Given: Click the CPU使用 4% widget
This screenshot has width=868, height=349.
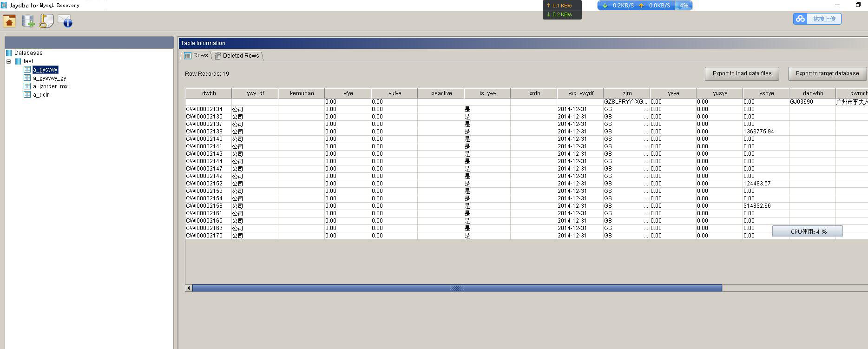Looking at the screenshot, I should pyautogui.click(x=808, y=231).
